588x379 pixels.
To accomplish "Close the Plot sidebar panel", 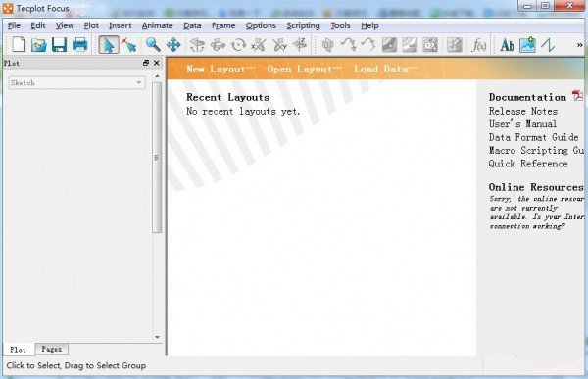I will (x=157, y=63).
